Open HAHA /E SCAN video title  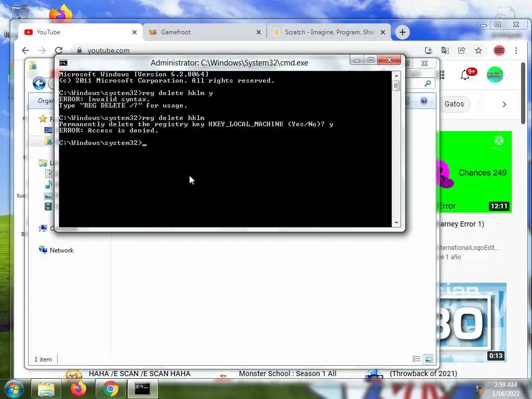[139, 374]
